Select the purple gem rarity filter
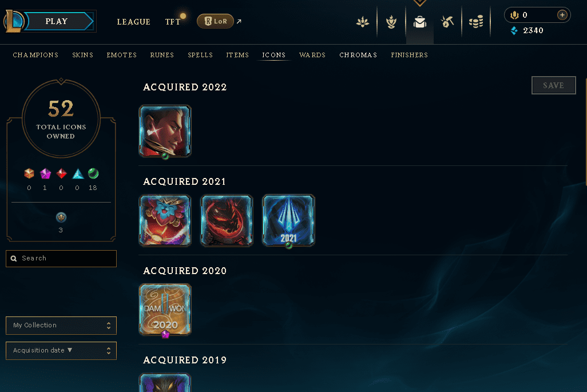 click(x=45, y=173)
